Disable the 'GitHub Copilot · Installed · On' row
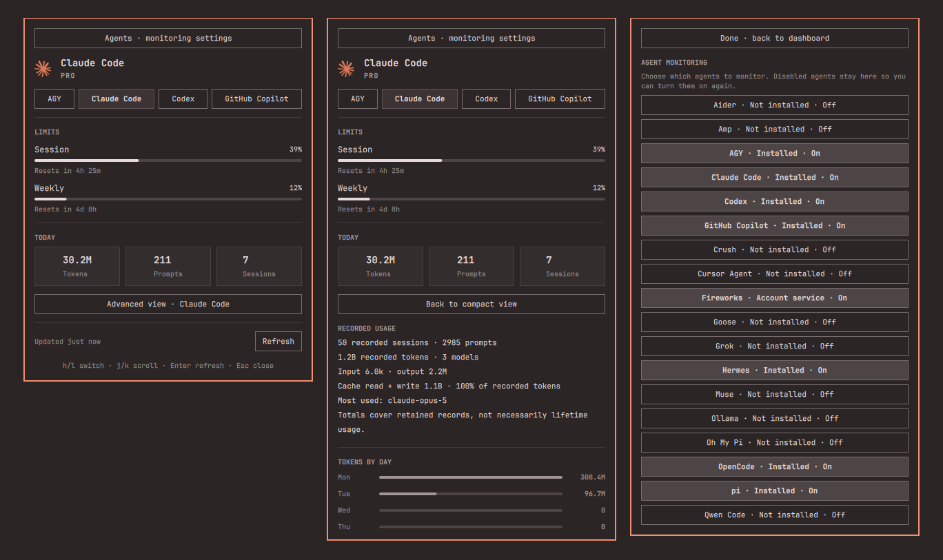The height and width of the screenshot is (560, 943). (x=775, y=226)
